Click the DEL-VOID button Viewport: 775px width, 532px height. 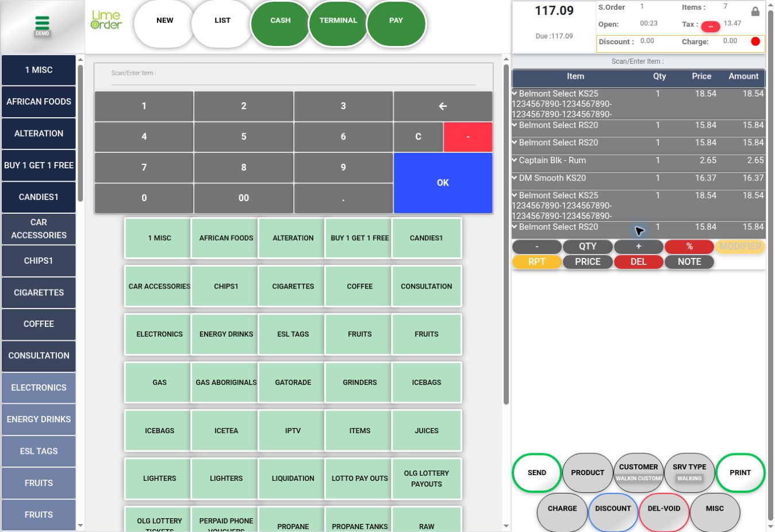(x=664, y=512)
